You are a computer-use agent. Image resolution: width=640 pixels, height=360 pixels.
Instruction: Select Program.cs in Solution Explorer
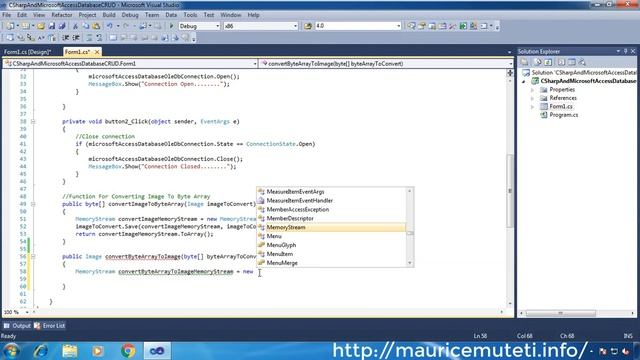tap(563, 115)
